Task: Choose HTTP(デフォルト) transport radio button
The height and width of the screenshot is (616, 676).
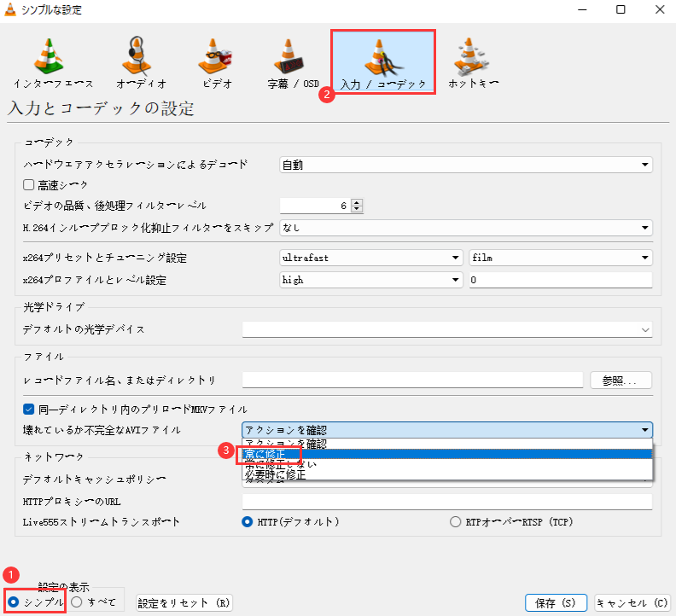Action: point(247,522)
